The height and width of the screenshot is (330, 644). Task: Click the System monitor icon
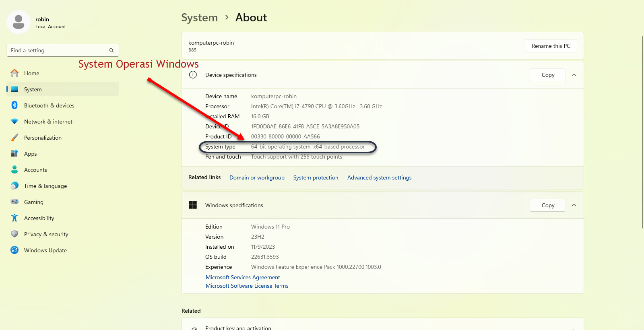14,89
